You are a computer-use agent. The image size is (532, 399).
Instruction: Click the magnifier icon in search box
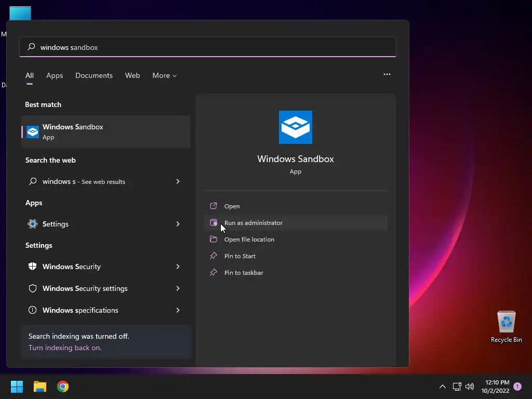(x=31, y=47)
